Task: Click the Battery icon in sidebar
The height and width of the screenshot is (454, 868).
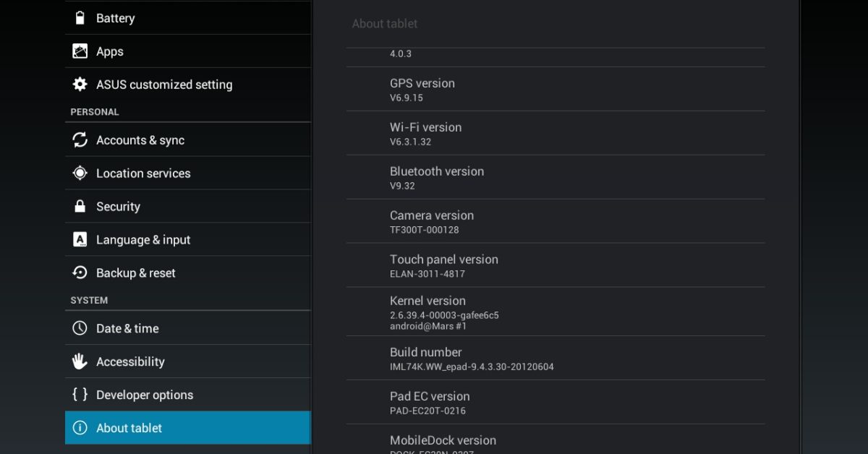Action: [80, 18]
